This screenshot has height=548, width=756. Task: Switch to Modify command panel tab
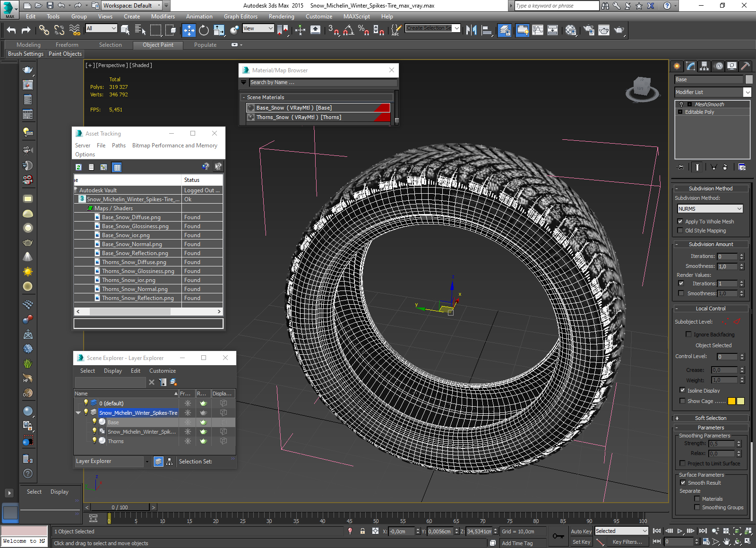pos(691,66)
